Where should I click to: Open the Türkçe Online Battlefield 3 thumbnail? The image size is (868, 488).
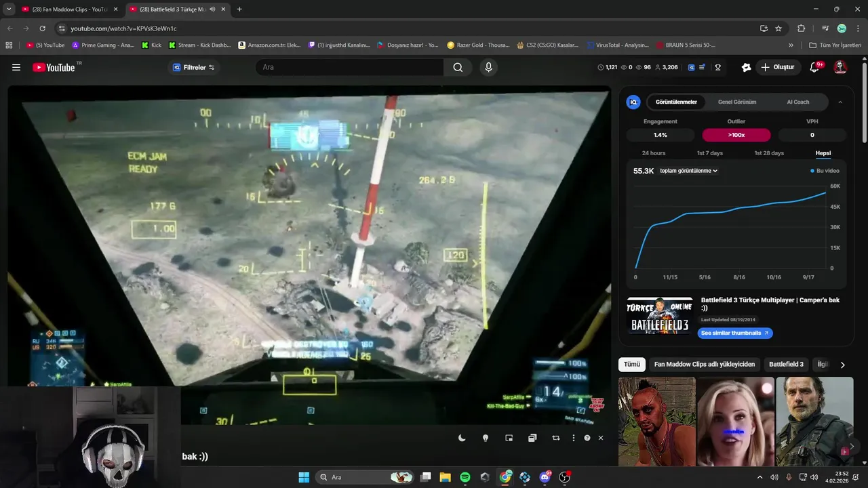pos(660,315)
